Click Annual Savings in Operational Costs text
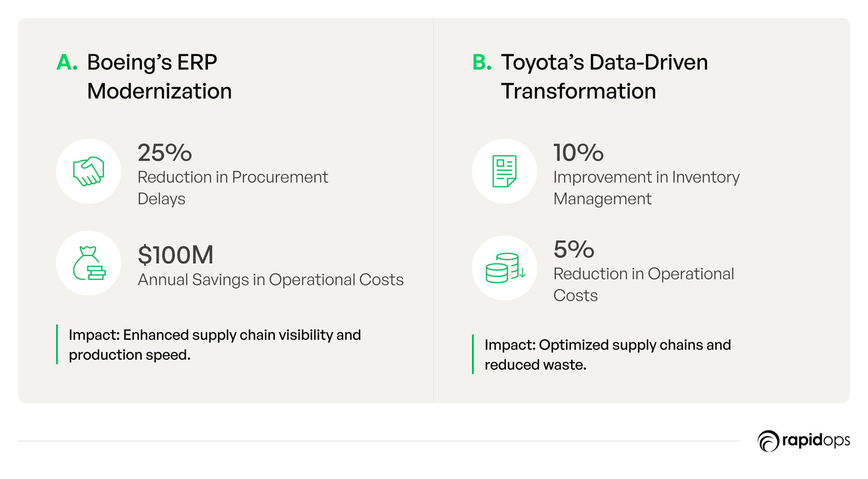The image size is (868, 479). click(x=271, y=280)
